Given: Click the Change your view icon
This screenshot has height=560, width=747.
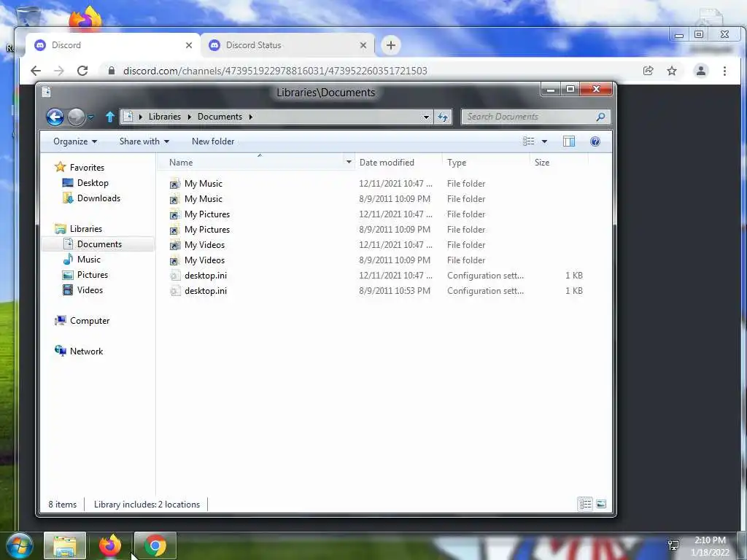Looking at the screenshot, I should click(x=528, y=141).
